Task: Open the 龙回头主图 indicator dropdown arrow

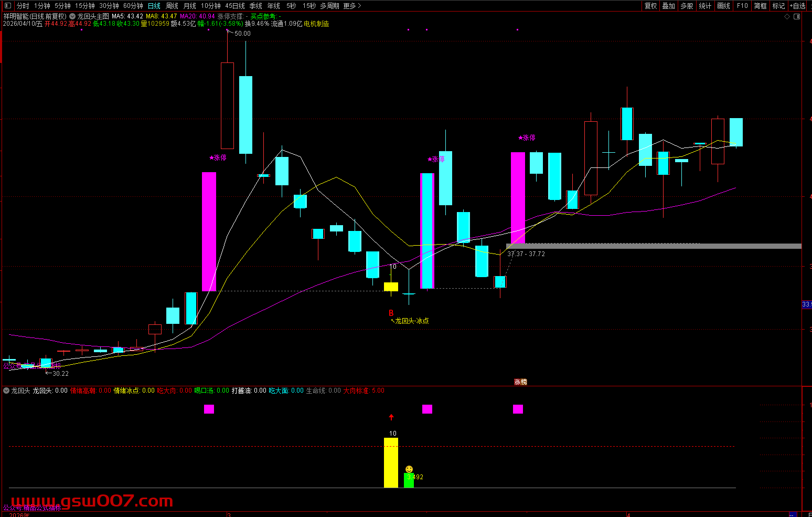Action: [x=72, y=16]
